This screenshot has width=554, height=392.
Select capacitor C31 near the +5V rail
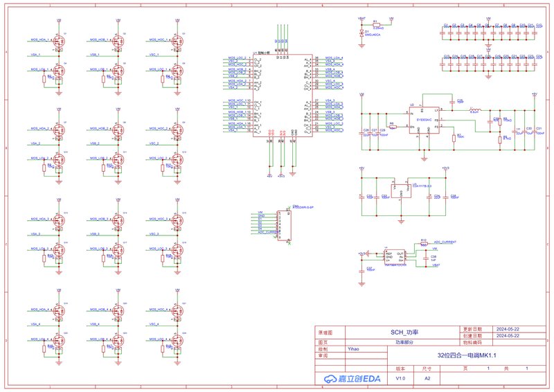click(534, 133)
